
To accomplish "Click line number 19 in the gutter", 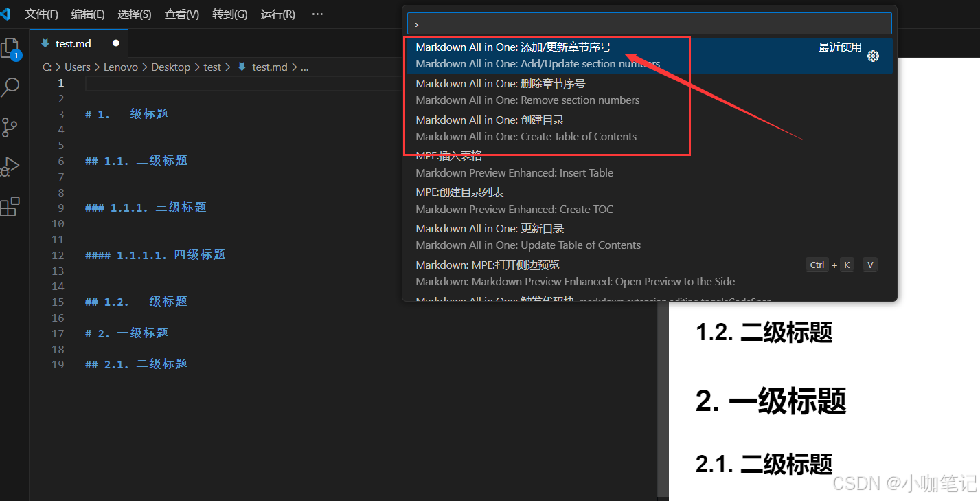I will [58, 364].
